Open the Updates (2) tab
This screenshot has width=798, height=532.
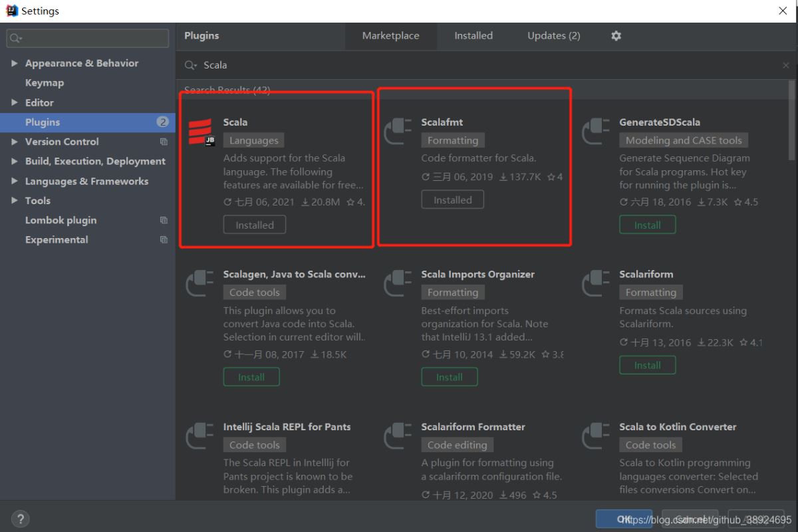[553, 36]
